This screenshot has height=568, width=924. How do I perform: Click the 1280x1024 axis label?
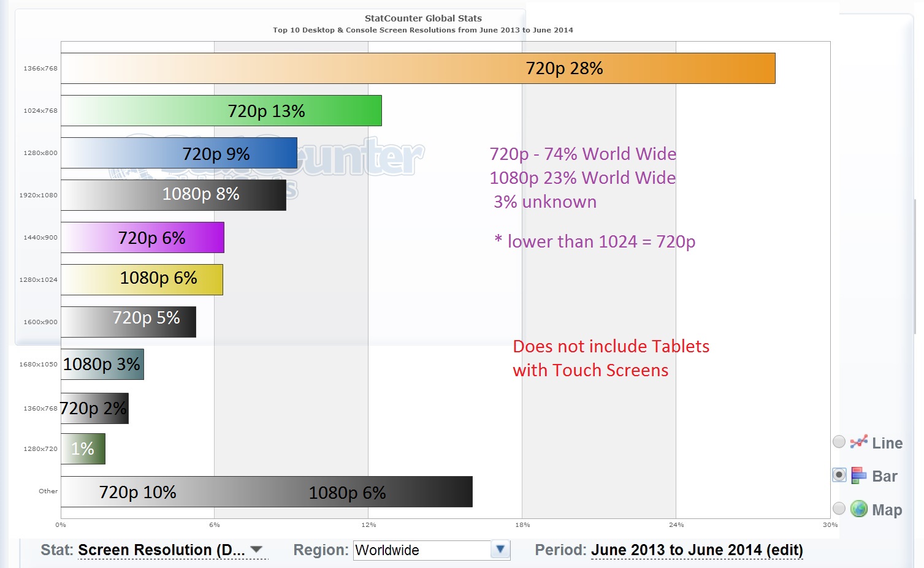click(x=39, y=279)
